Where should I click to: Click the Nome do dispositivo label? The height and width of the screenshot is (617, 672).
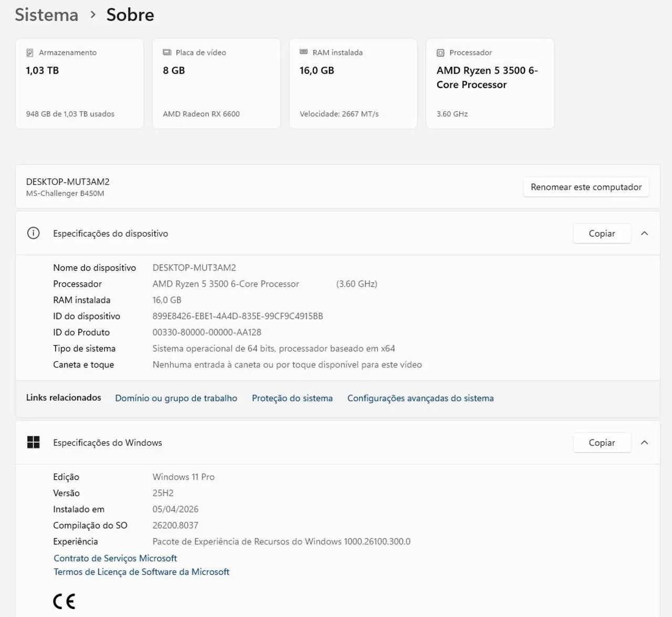coord(94,268)
